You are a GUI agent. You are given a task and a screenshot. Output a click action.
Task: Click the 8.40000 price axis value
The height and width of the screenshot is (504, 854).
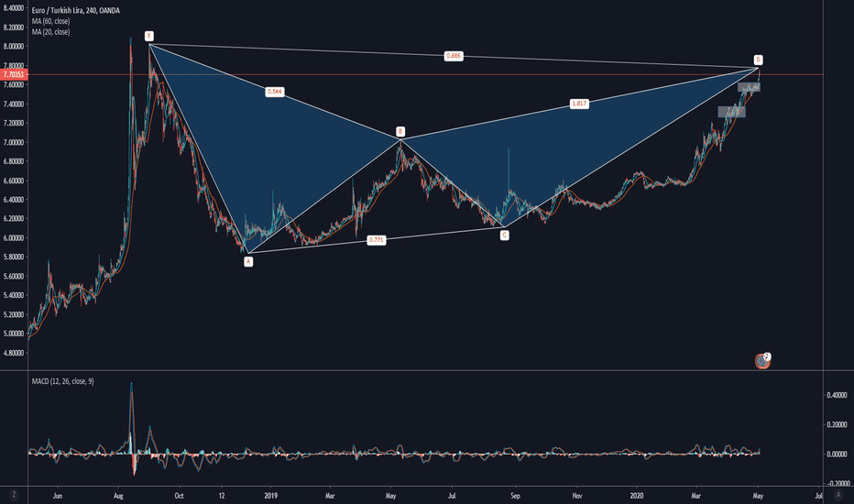pos(14,8)
